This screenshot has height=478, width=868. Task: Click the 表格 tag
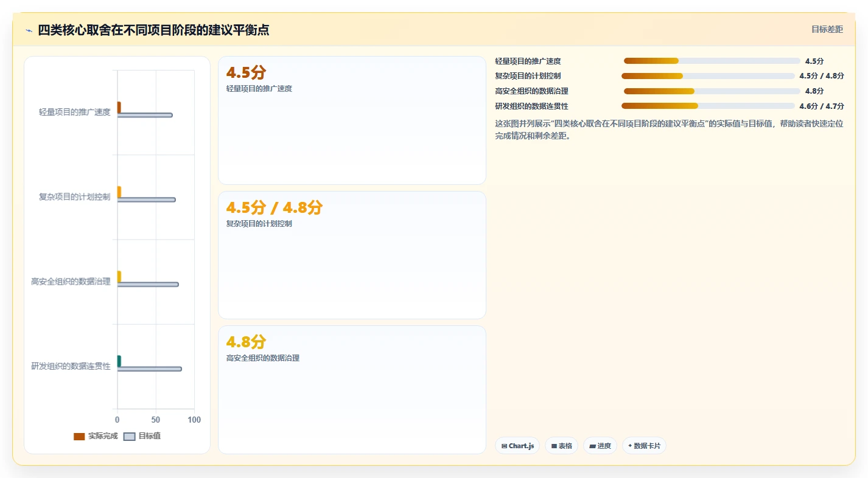(x=561, y=446)
